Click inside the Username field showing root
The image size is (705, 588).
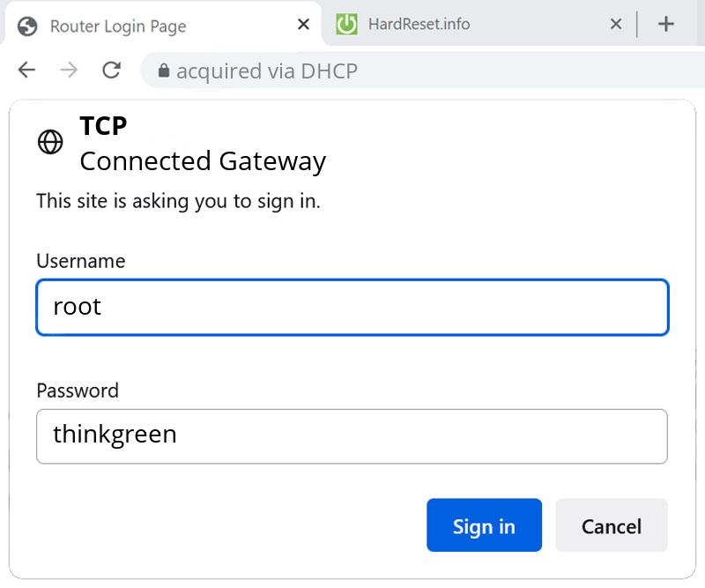(x=352, y=307)
